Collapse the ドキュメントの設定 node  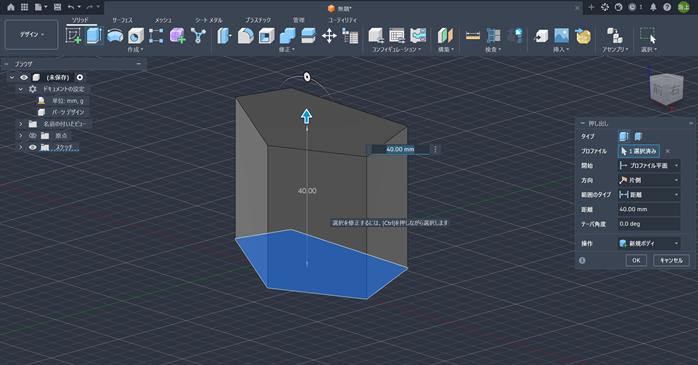pyautogui.click(x=20, y=89)
